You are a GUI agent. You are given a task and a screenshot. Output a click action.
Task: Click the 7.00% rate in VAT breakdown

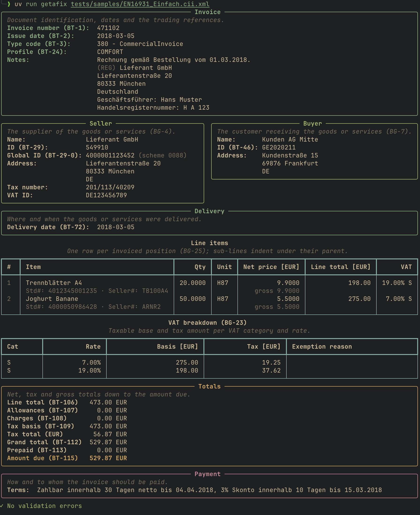click(91, 362)
